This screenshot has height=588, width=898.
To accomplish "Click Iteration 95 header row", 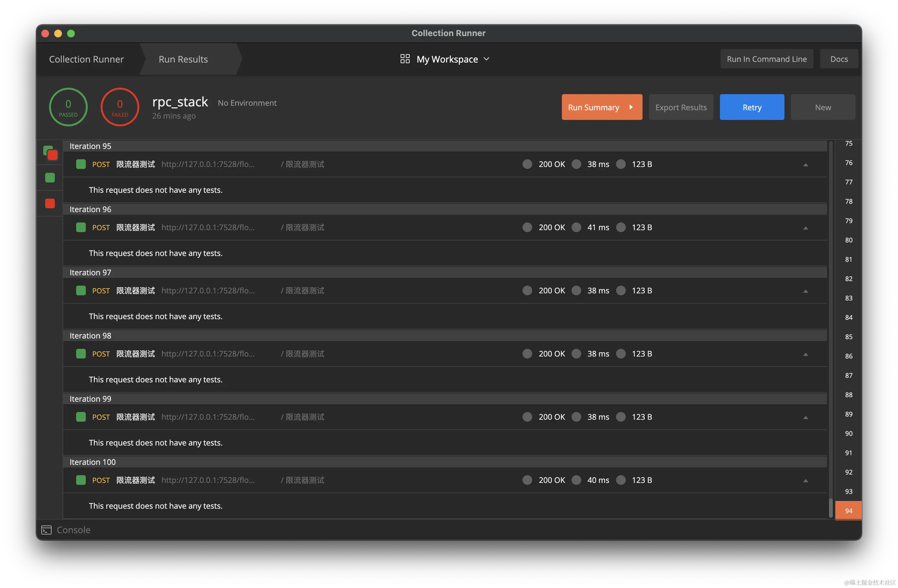I will [x=445, y=146].
